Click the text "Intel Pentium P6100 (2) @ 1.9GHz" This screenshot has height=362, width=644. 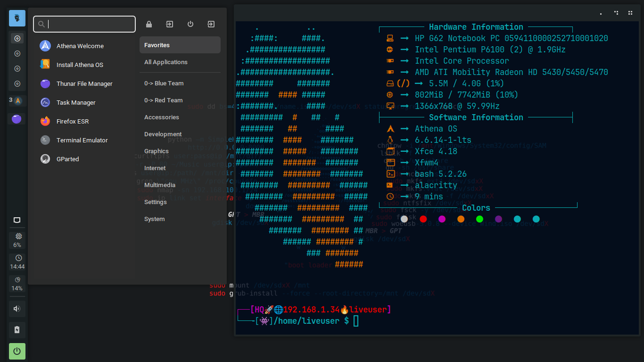coord(490,50)
